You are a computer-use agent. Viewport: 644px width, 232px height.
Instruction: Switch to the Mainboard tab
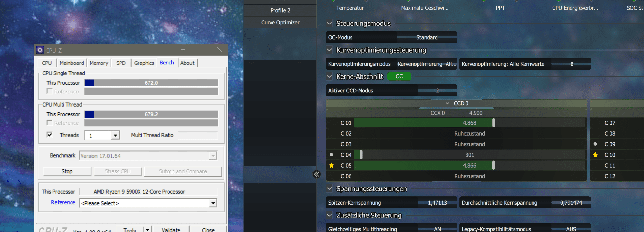point(72,63)
